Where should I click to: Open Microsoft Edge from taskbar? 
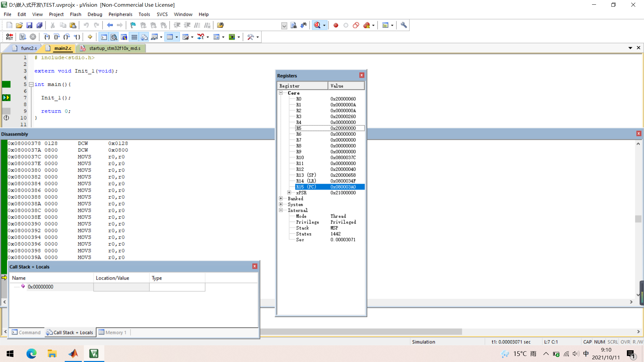point(31,354)
